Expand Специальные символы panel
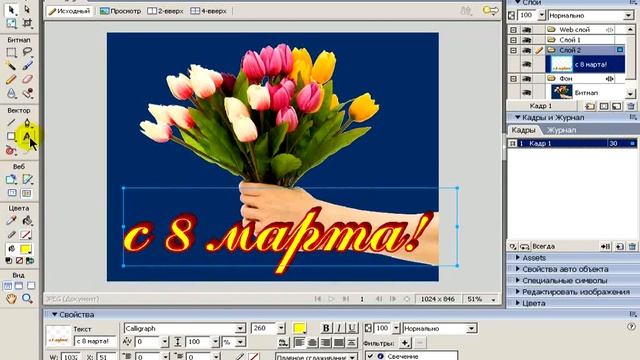Viewport: 640px width, 360px height. point(518,280)
